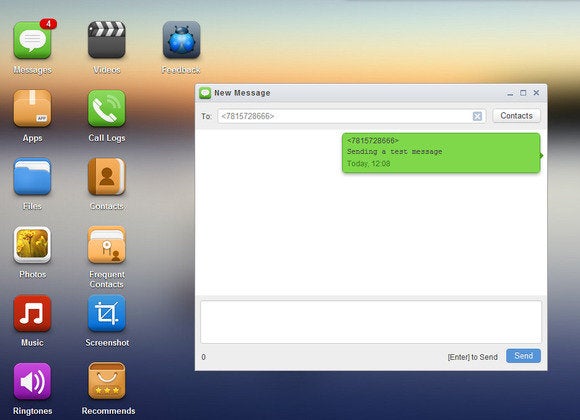Select the sent green message bubble
Viewport: 580px width, 420px height.
tap(441, 153)
